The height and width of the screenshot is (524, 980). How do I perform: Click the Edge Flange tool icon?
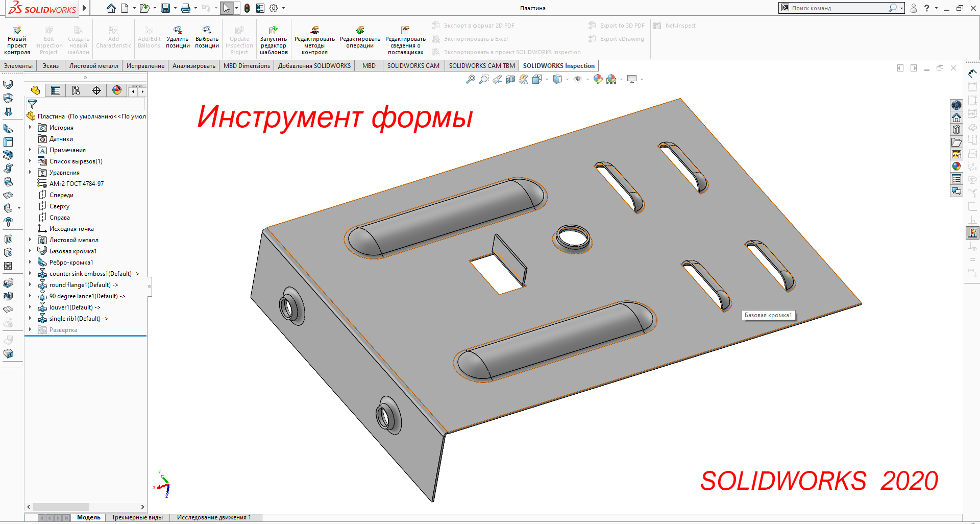[8, 128]
